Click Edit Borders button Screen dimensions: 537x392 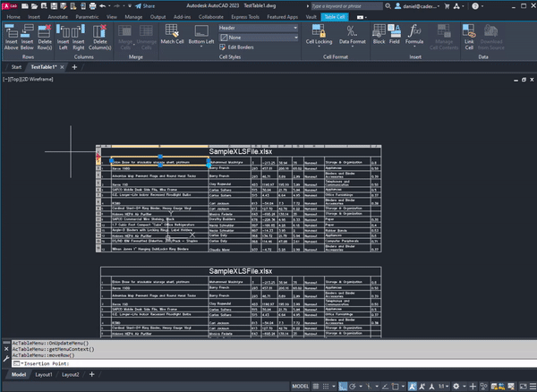click(x=236, y=47)
